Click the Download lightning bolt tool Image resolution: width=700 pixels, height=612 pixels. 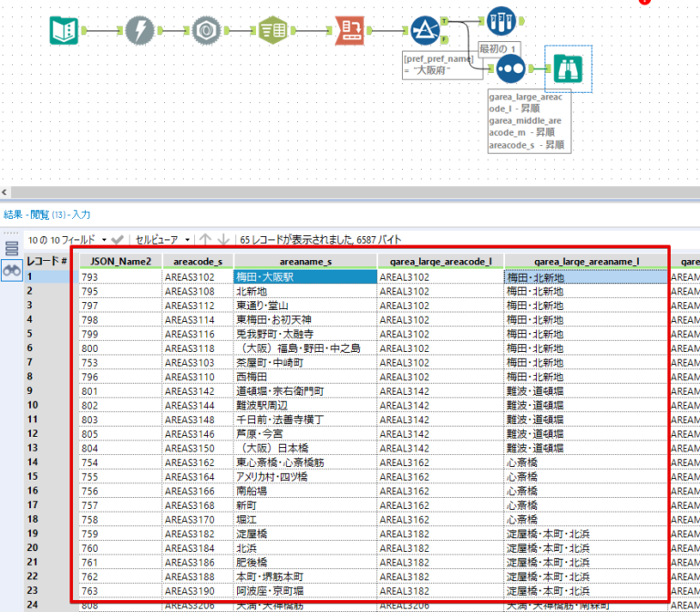click(x=139, y=32)
